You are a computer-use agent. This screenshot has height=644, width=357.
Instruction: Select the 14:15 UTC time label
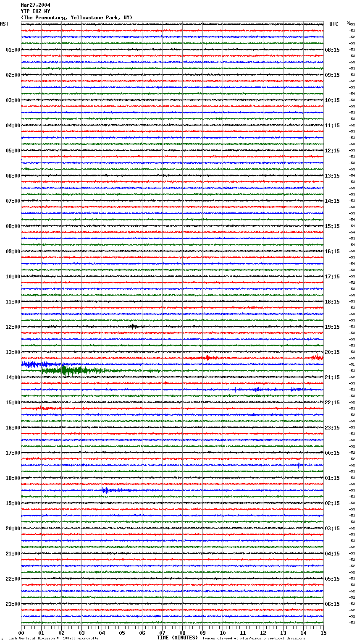pyautogui.click(x=332, y=201)
